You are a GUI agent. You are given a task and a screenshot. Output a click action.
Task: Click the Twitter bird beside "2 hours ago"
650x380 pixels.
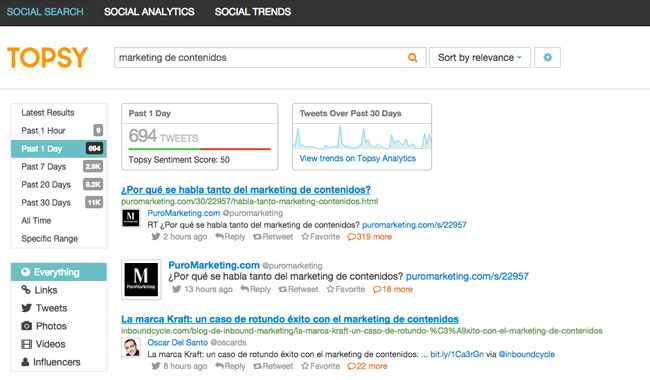(155, 237)
